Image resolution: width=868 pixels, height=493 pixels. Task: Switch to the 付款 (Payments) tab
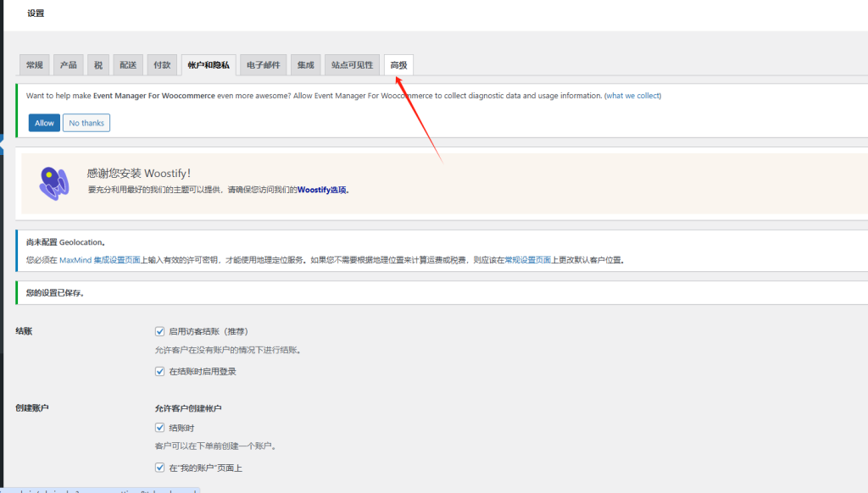(x=162, y=64)
